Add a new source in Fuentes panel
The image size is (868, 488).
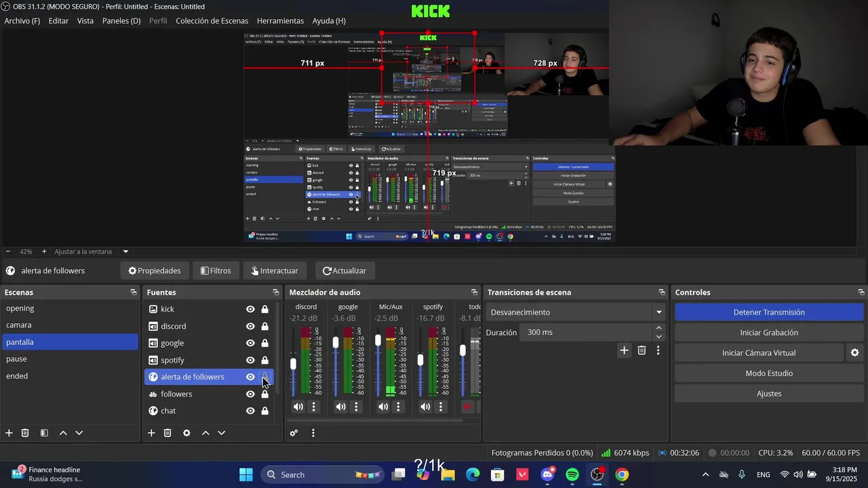tap(151, 433)
